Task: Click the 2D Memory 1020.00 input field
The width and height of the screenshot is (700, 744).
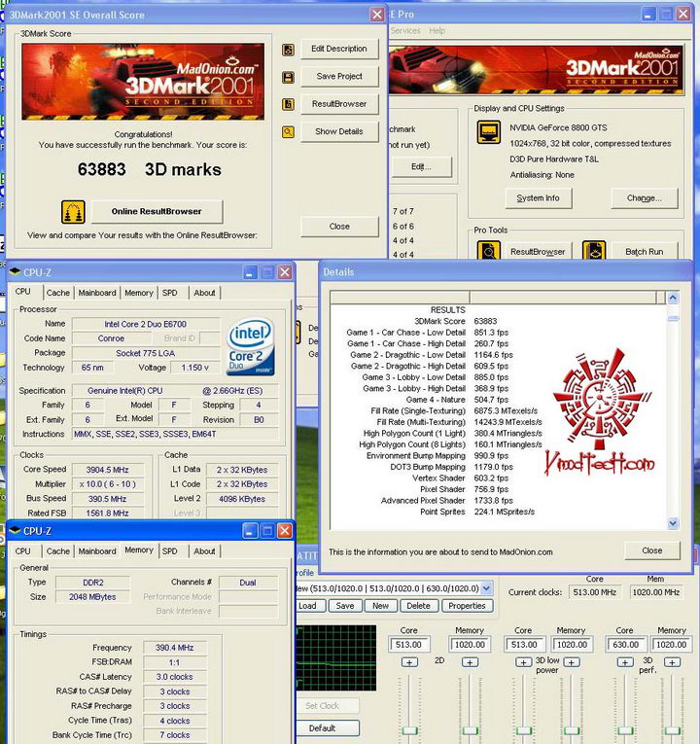Action: click(x=470, y=645)
